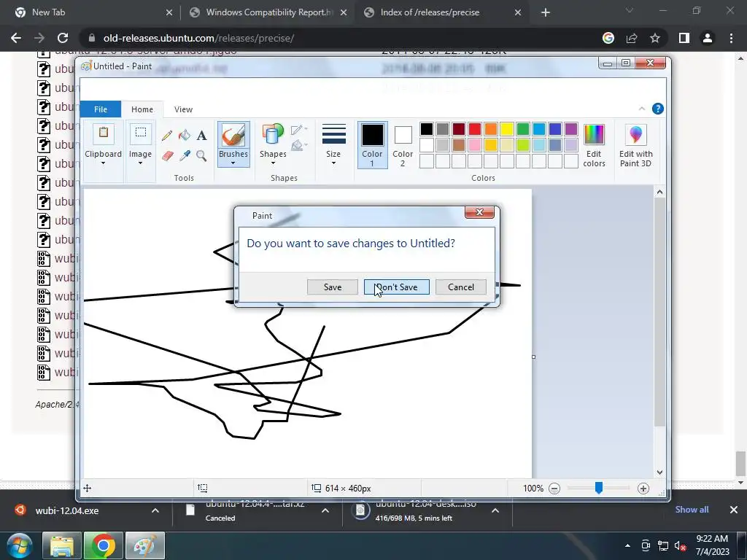This screenshot has width=747, height=560.
Task: Select the Magnifier tool
Action: [201, 156]
